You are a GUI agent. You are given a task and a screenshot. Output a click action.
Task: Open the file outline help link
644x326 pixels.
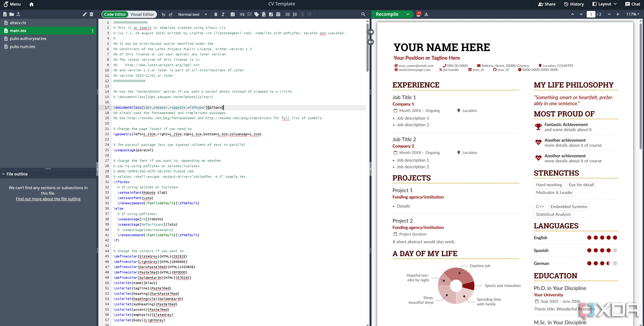click(x=48, y=199)
